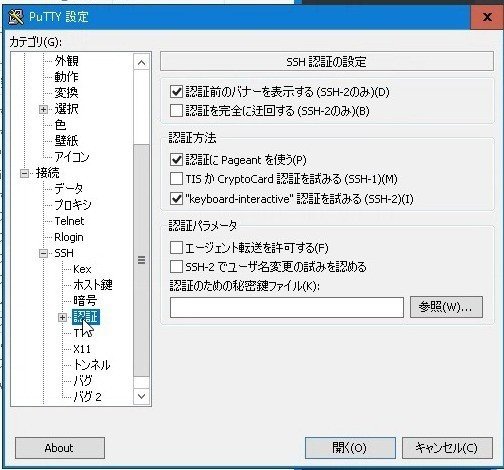This screenshot has width=504, height=470.
Task: Collapse the SSH tree node
Action: (x=43, y=253)
